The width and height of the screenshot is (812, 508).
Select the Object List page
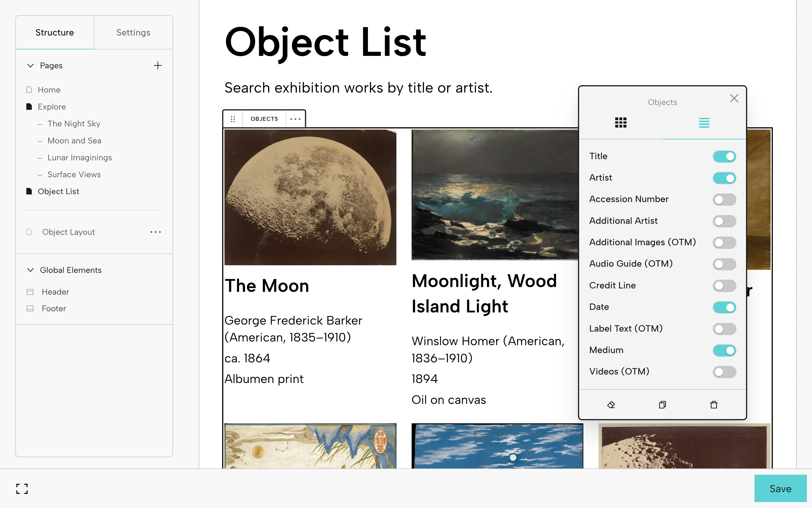(x=58, y=191)
